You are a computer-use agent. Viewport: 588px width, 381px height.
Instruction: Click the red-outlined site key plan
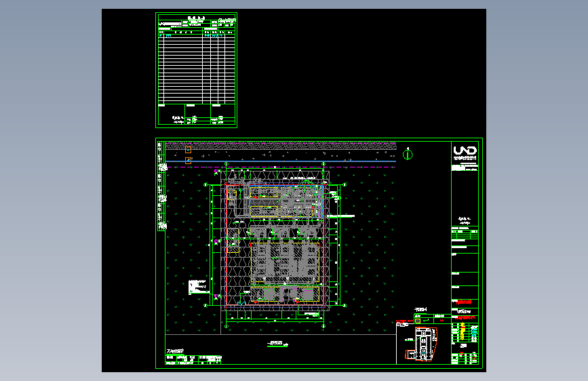pos(421,344)
